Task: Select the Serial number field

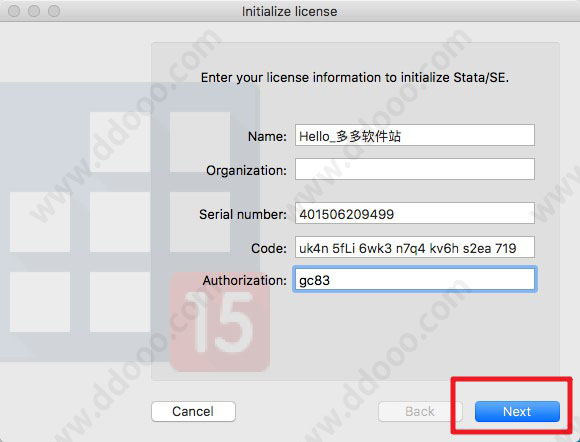Action: click(x=415, y=213)
